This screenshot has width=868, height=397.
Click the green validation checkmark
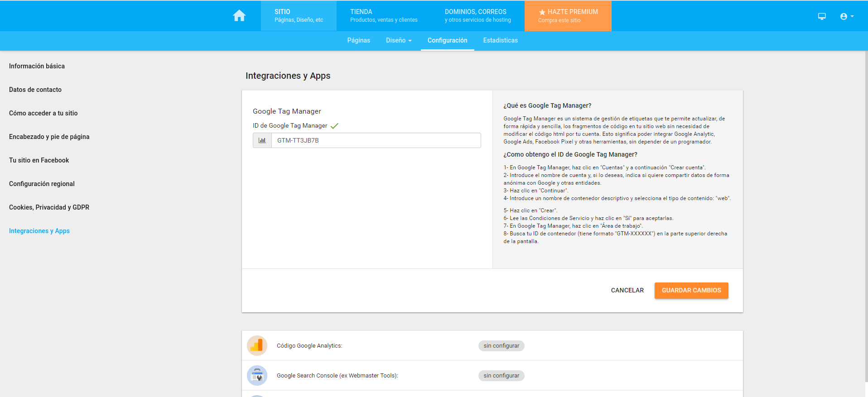[x=334, y=126]
